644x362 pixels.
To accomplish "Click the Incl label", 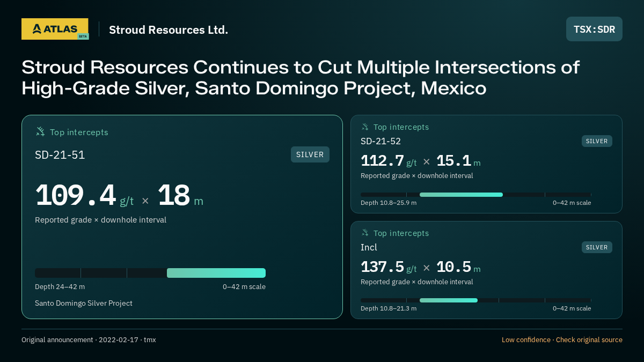I will [x=369, y=247].
